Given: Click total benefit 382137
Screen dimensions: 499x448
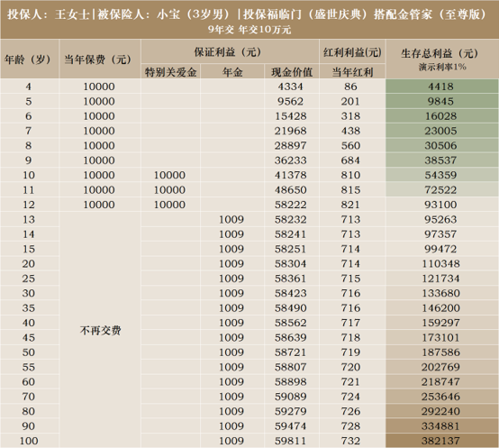Looking at the screenshot, I should [440, 441].
